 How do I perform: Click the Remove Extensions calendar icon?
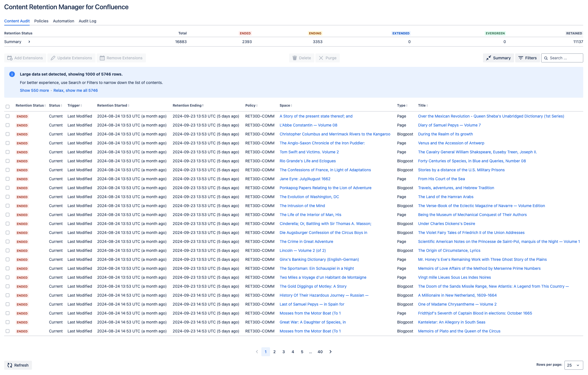tap(102, 58)
